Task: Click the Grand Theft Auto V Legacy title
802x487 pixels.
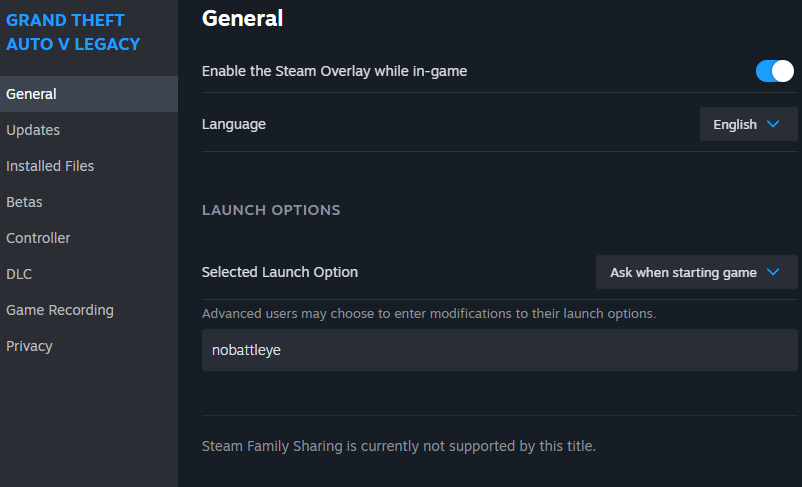Action: tap(73, 32)
